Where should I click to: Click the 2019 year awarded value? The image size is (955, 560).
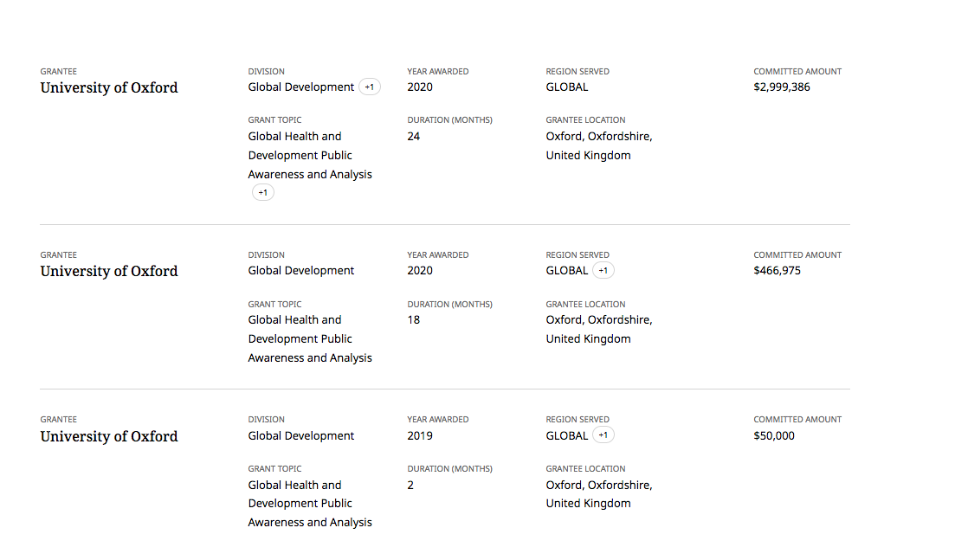click(420, 436)
